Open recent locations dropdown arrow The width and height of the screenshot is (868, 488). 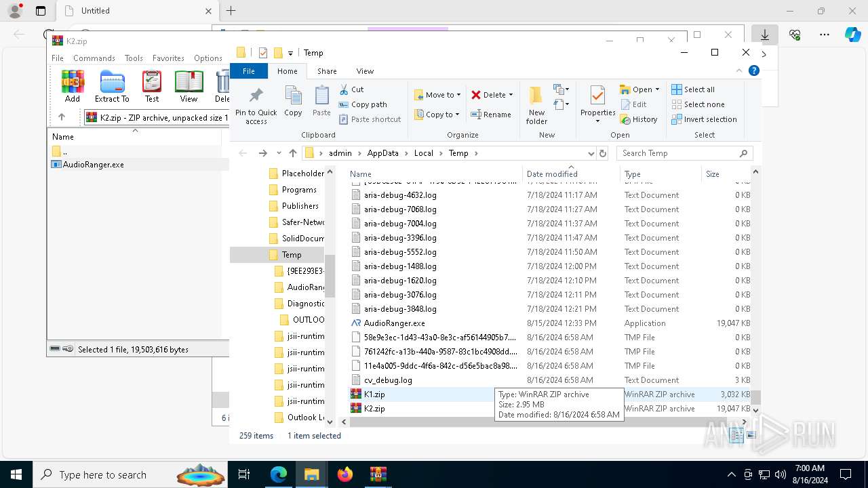coord(279,153)
